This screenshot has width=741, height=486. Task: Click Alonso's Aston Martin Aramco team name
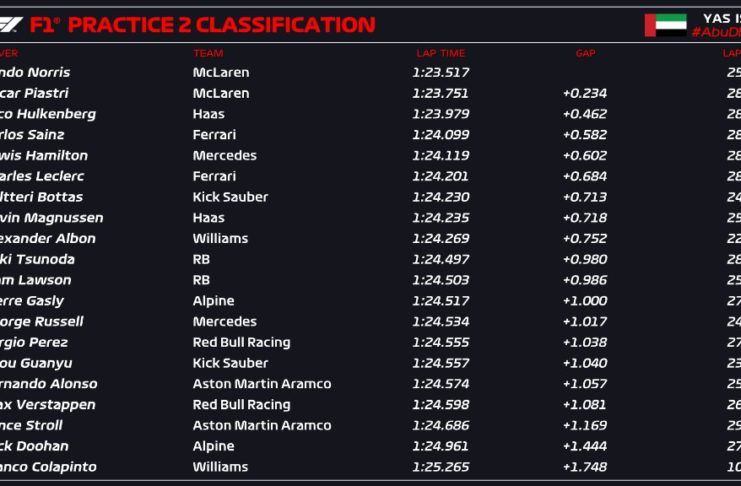pos(261,384)
